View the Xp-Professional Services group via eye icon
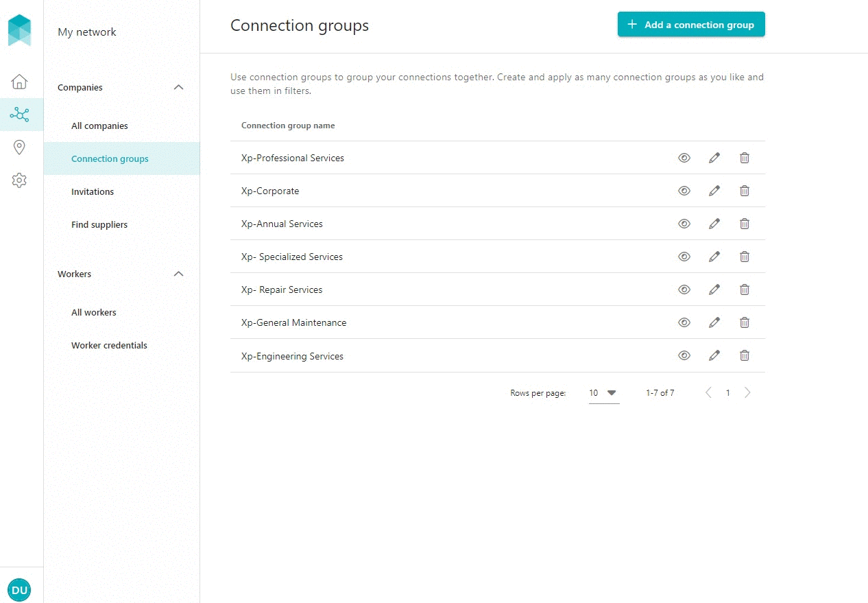This screenshot has height=603, width=868. coord(684,158)
